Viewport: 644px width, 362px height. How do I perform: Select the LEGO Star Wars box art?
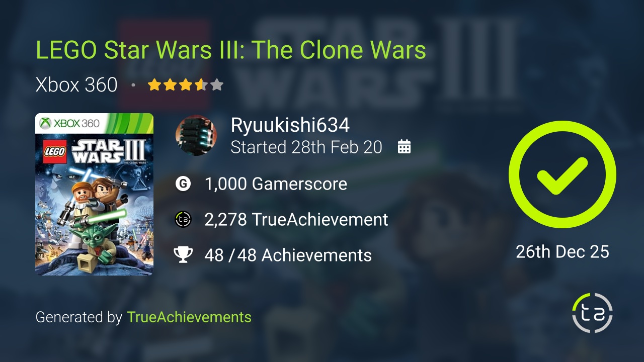pos(94,194)
